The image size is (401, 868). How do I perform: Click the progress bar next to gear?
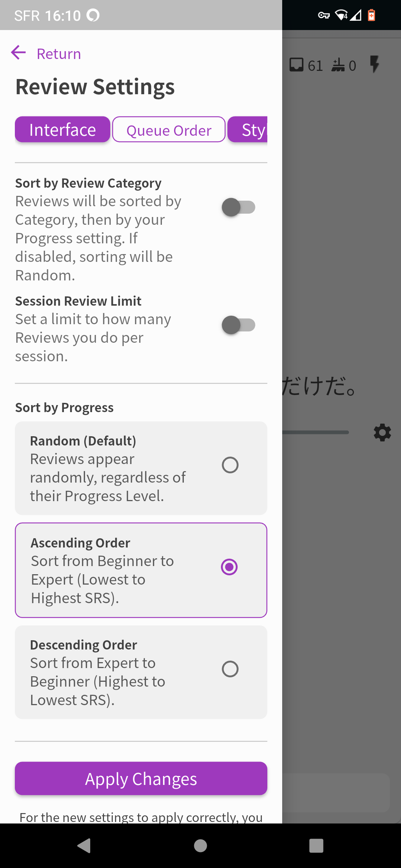click(x=316, y=432)
